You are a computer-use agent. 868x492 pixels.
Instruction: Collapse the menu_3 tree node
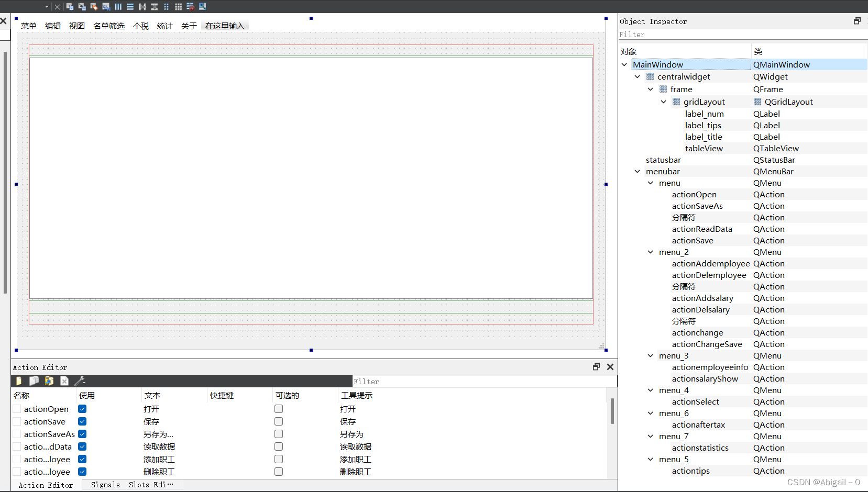[x=651, y=356]
